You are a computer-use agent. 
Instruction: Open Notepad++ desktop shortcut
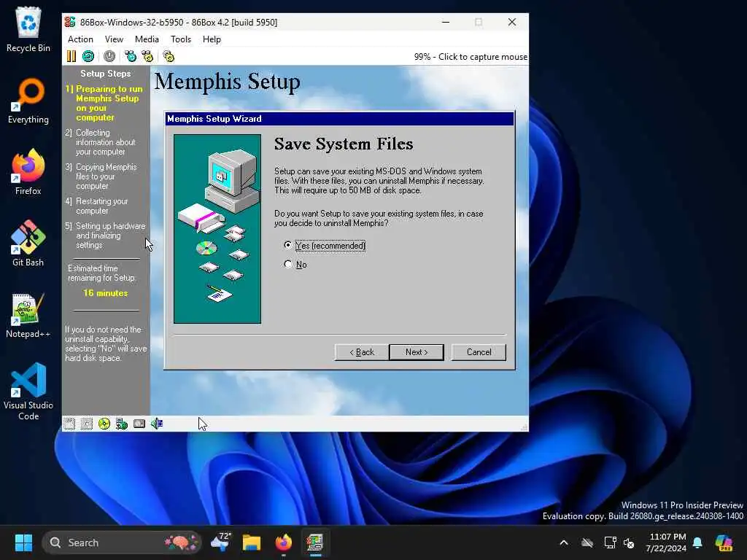28,315
